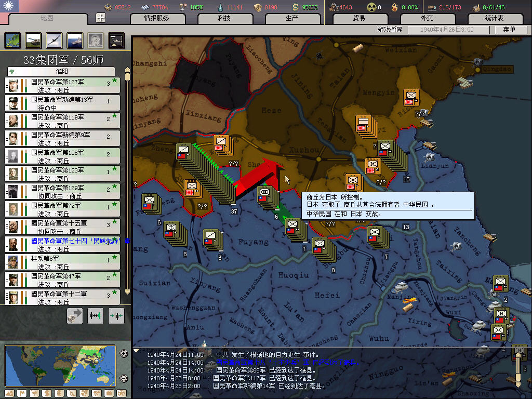Switch to economic map mode (dollar icon)
Image resolution: width=532 pixels, height=399 pixels.
click(x=47, y=394)
